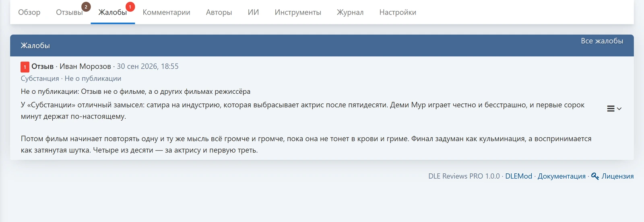Open the Отзывы tab
The width and height of the screenshot is (644, 222).
click(69, 12)
